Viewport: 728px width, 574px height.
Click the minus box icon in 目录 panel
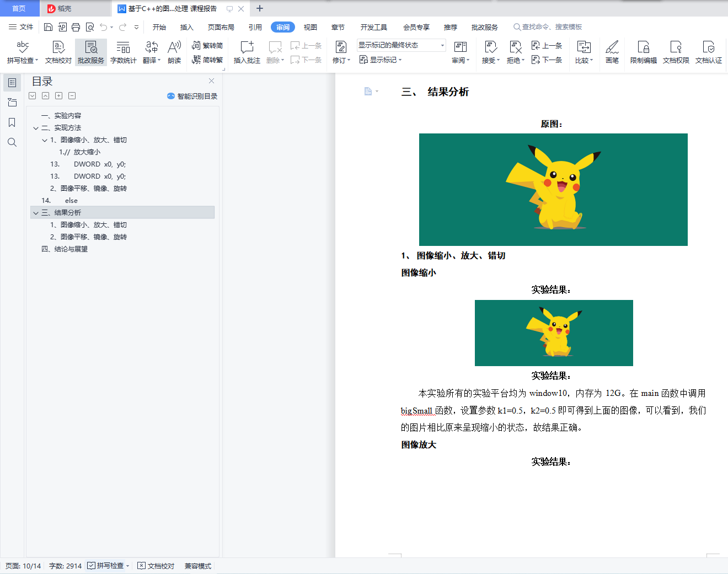[72, 96]
